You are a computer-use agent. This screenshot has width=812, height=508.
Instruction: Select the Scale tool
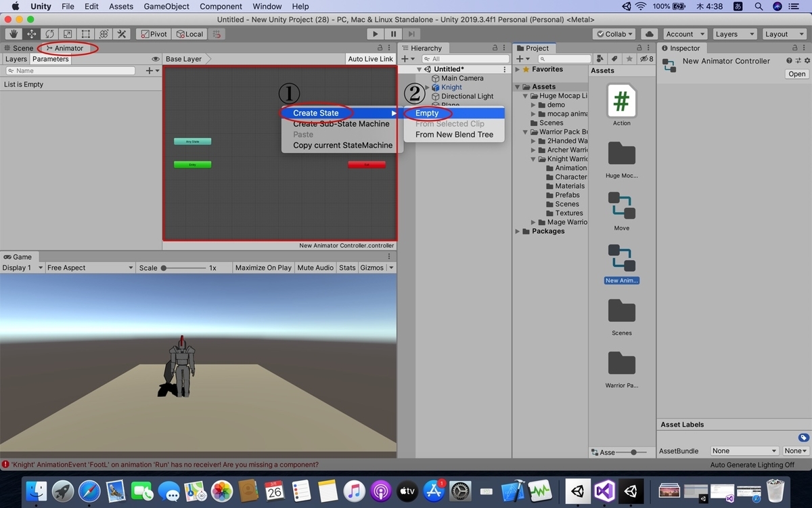point(67,34)
